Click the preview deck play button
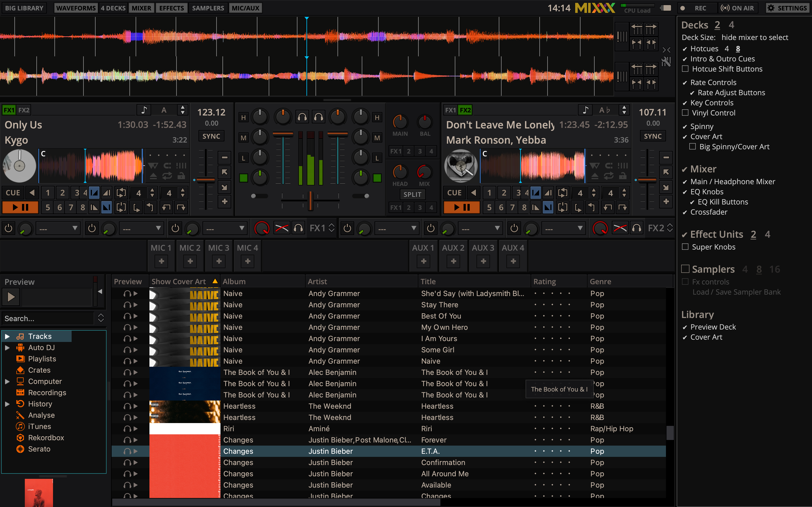 11,297
